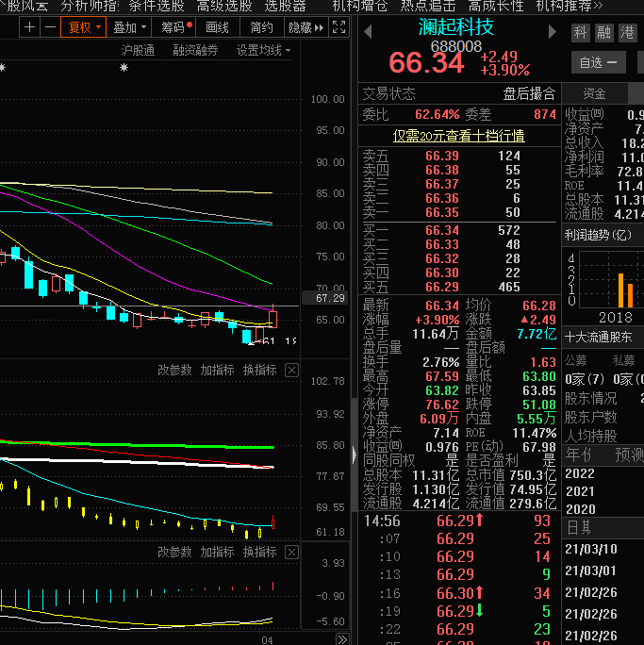Image resolution: width=644 pixels, height=645 pixels.
Task: Click the 公募 0家(7) entry
Action: (x=585, y=379)
